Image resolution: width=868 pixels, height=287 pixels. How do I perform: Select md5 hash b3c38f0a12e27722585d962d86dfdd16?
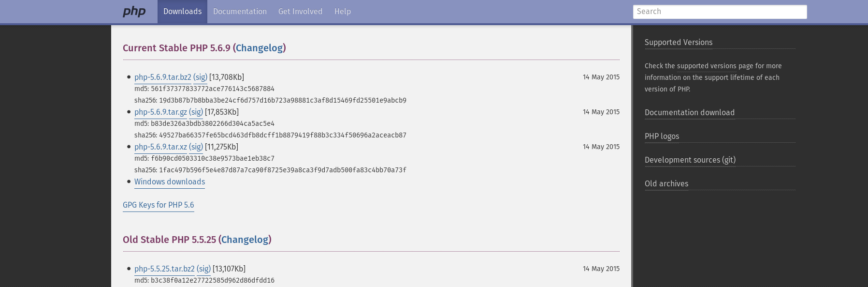click(213, 280)
